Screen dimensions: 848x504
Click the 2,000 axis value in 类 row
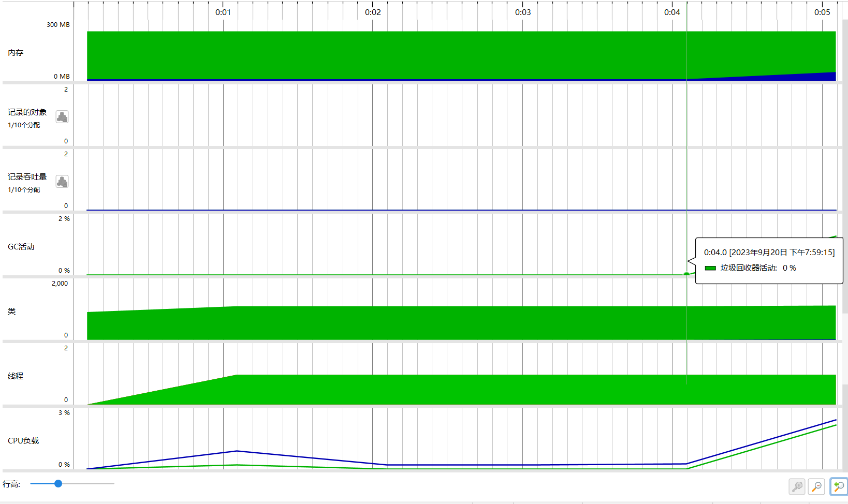click(60, 284)
